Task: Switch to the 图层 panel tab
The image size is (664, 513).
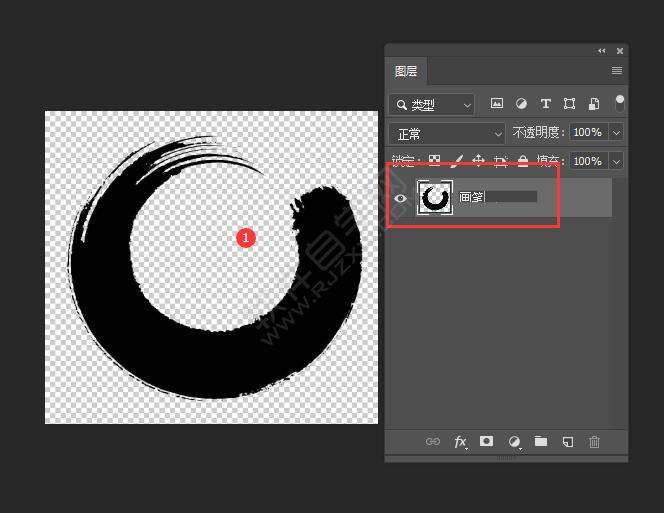Action: 406,71
